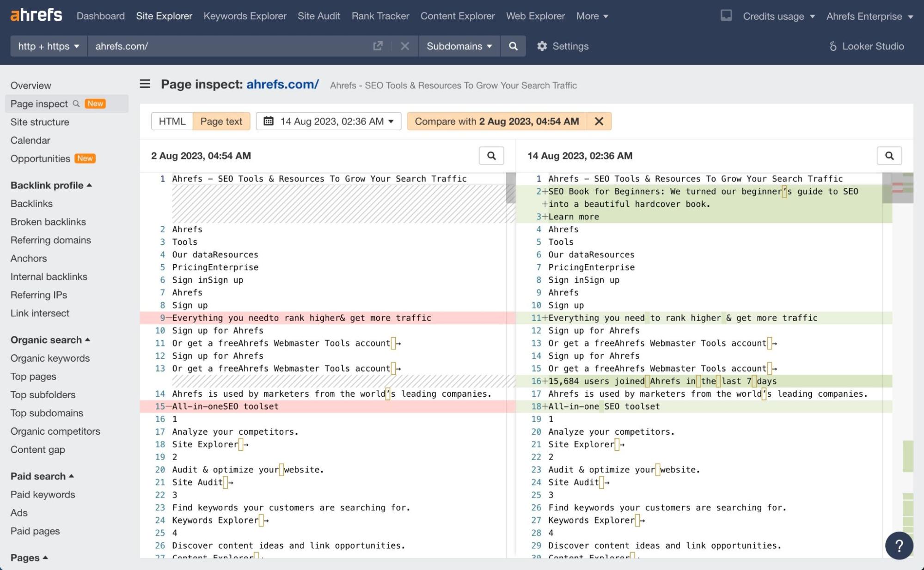Open ahrefs.com via the external link icon
924x570 pixels.
378,46
